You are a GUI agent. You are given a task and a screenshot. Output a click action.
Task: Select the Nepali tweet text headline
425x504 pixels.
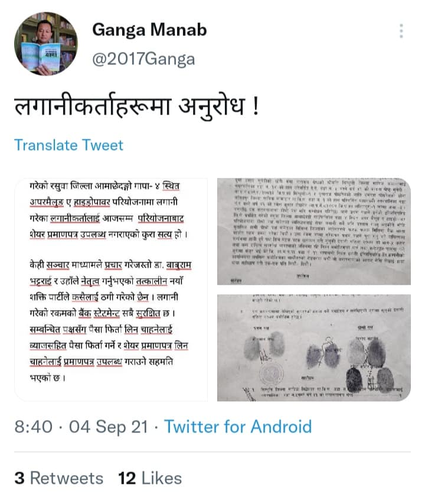[136, 108]
